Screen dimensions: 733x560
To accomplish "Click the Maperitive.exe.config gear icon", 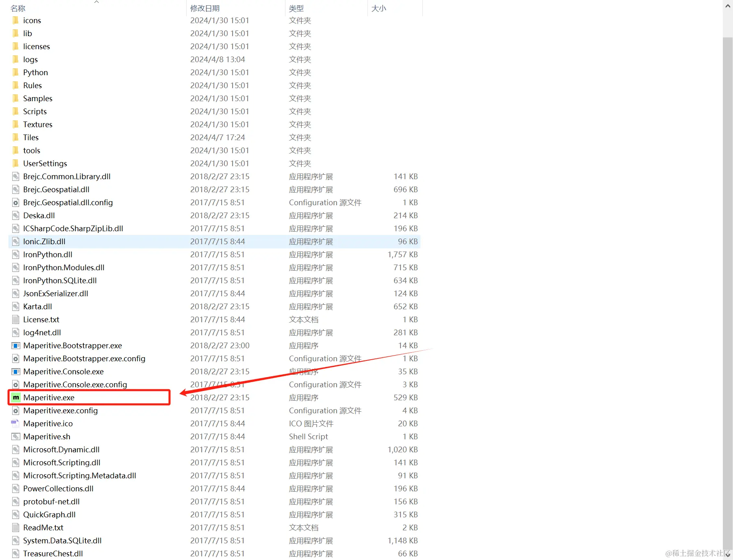I will 16,410.
